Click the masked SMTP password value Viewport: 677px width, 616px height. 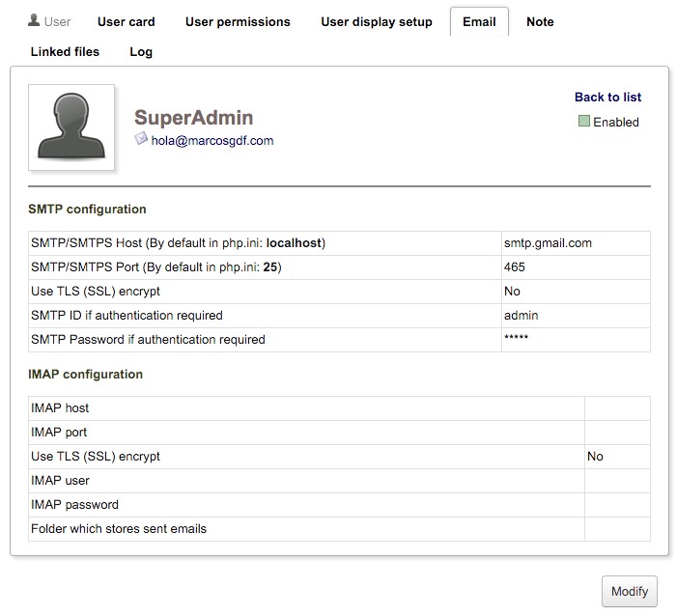[516, 340]
